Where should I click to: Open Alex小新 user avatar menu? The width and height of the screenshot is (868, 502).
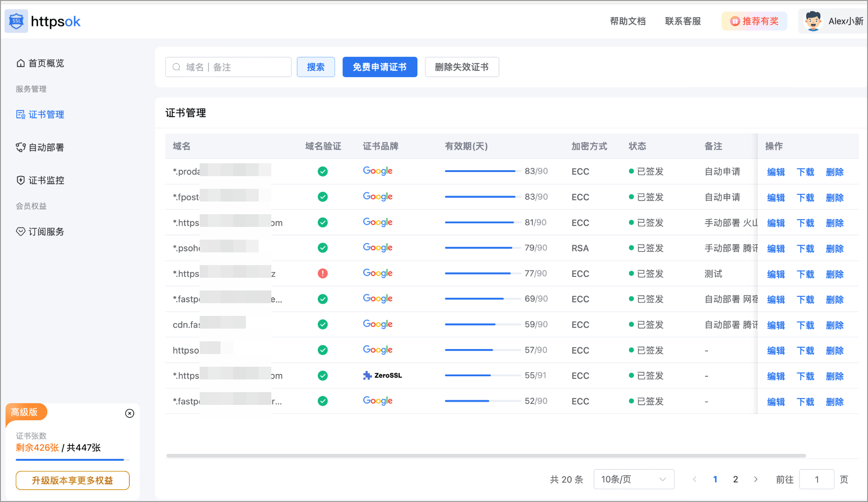833,21
